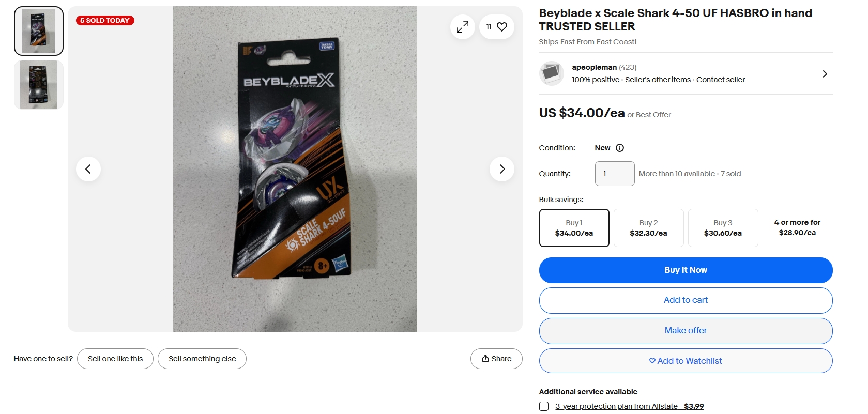Select the Buy 2 at $32.30/ea option
Screen dimensions: 868x414
pyautogui.click(x=649, y=228)
